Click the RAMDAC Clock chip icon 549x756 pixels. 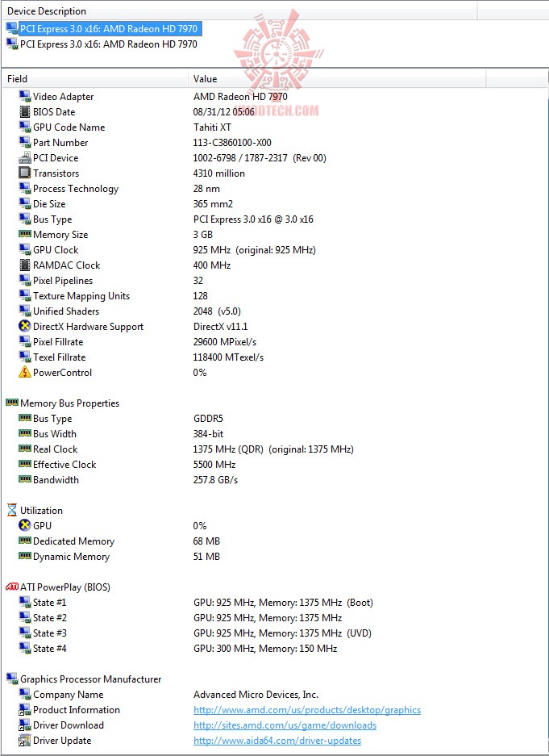click(24, 265)
